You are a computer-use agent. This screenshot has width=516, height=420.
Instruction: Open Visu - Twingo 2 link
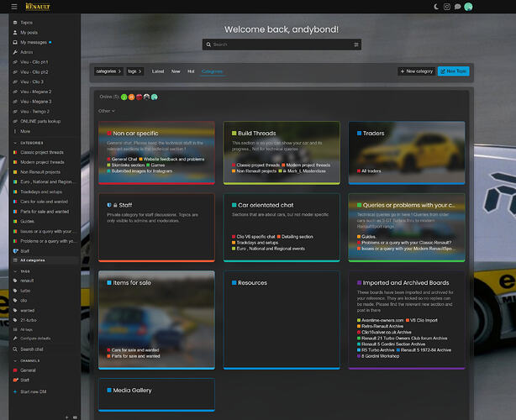click(x=34, y=112)
